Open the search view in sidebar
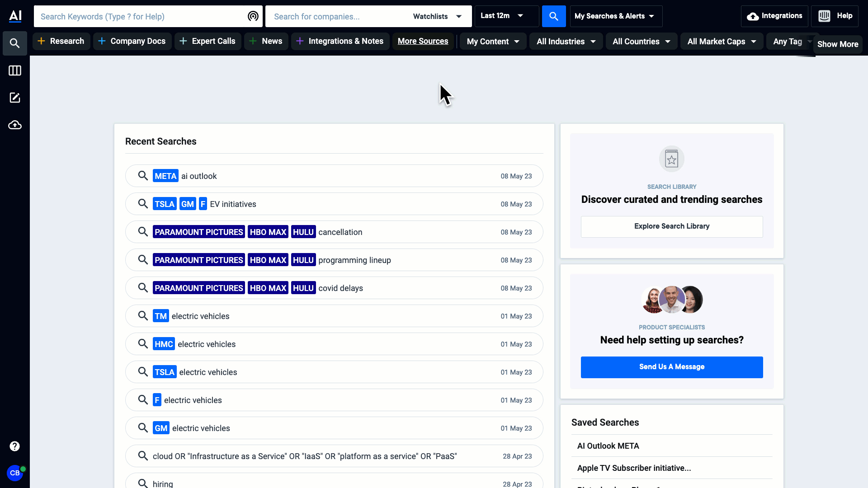868x488 pixels. (15, 43)
